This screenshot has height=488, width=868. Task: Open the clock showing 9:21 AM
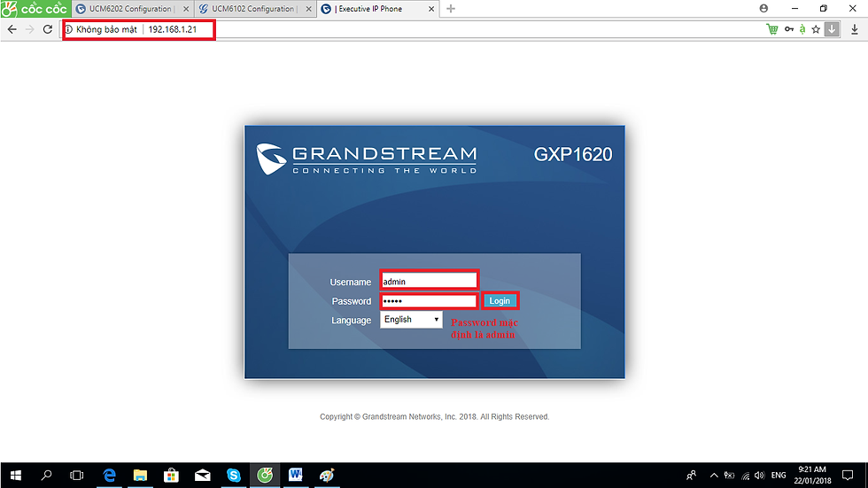pos(812,476)
